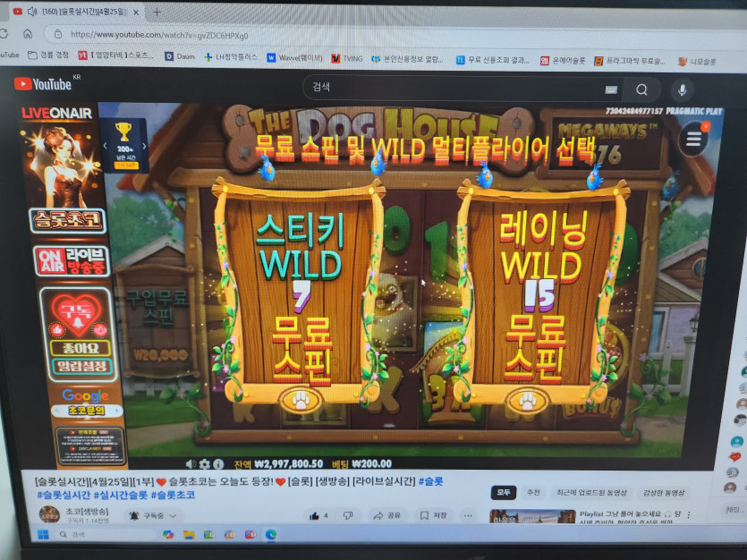
Task: Open the 온에어슬롯 bookmark
Action: pos(562,61)
